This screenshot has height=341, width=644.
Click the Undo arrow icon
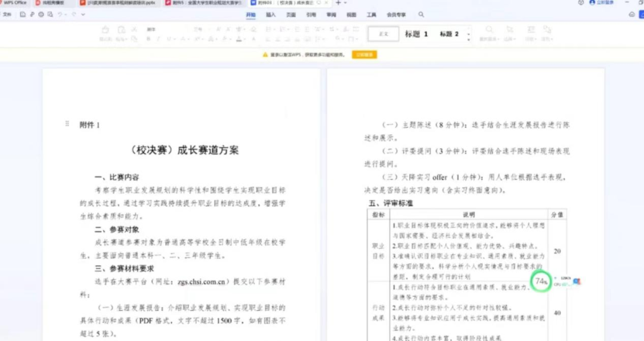click(60, 14)
